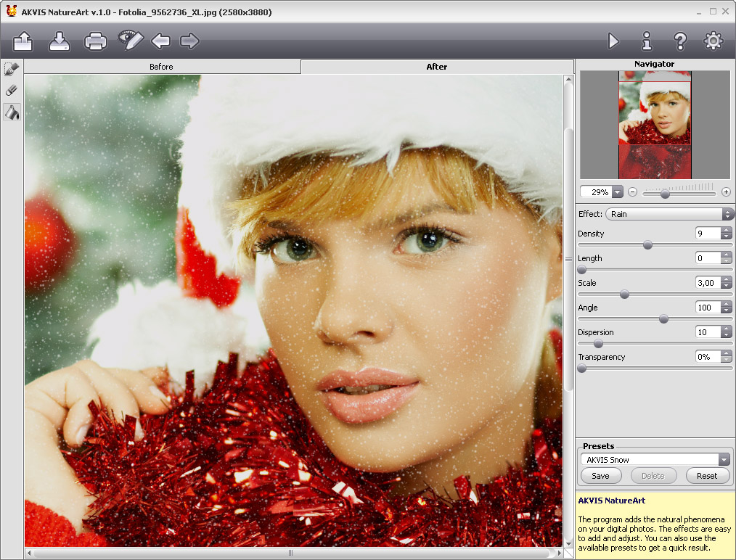This screenshot has height=560, width=736.
Task: Open the 29% zoom dropdown
Action: click(618, 192)
